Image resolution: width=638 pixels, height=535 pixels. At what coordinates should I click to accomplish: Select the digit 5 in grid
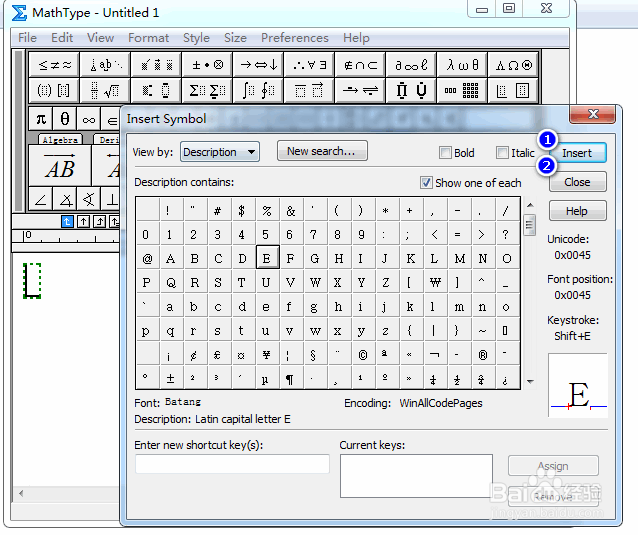tap(266, 234)
